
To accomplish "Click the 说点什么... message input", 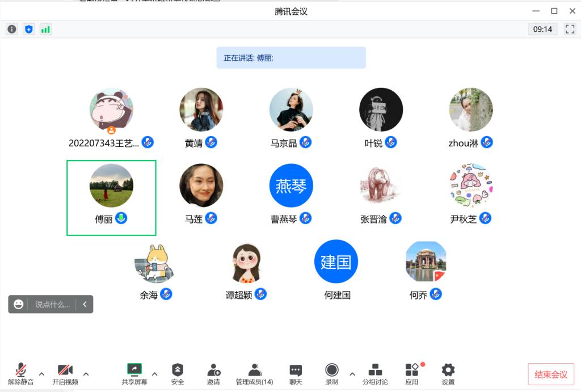I will (x=53, y=305).
